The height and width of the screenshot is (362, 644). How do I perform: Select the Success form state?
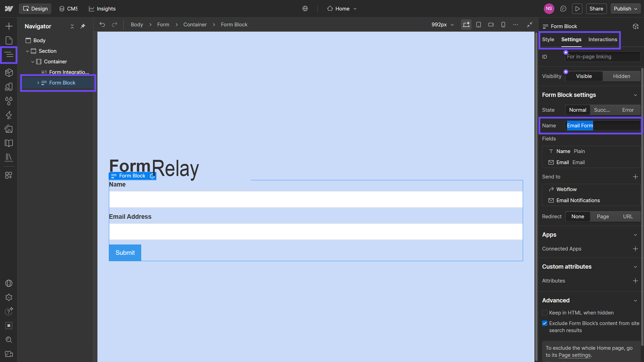[x=602, y=110]
